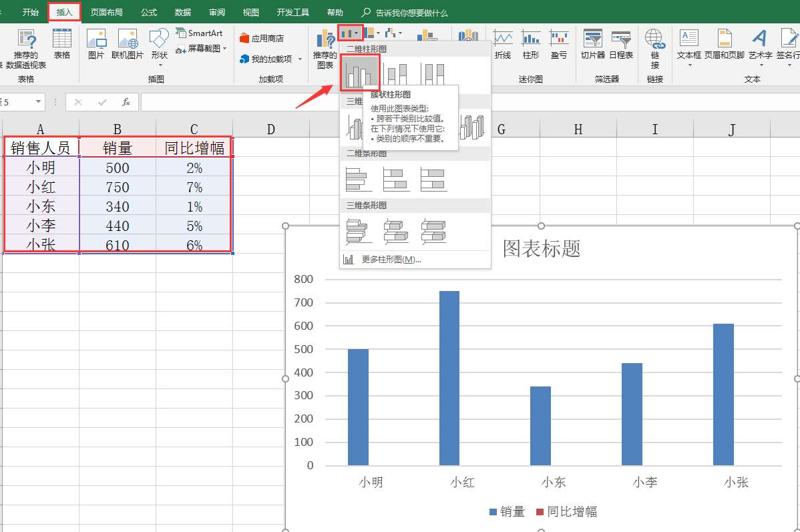Click 更多柱形图(M)... more column charts
The width and height of the screenshot is (800, 532).
click(x=391, y=260)
